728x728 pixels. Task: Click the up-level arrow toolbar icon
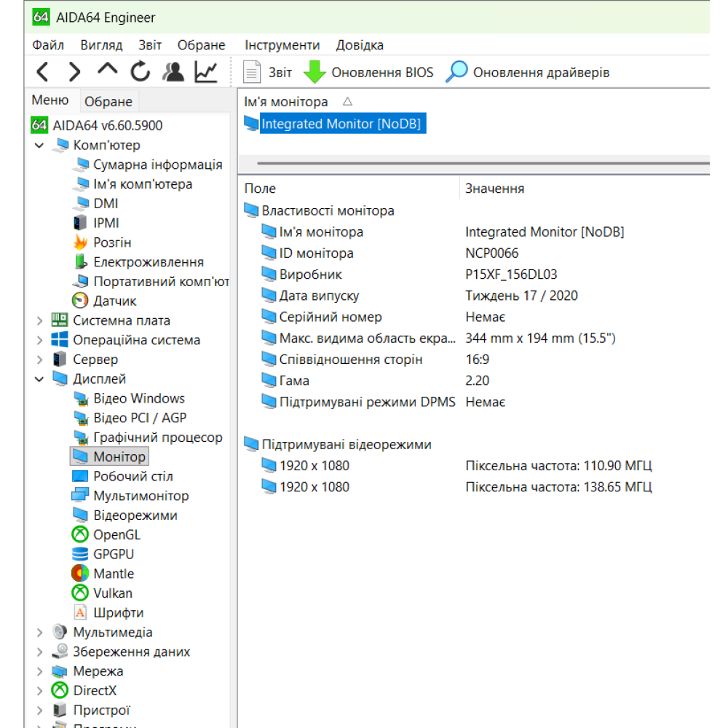point(107,70)
